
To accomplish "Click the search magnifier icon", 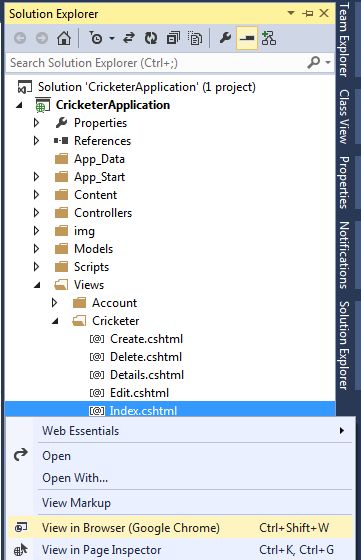I will pyautogui.click(x=314, y=62).
